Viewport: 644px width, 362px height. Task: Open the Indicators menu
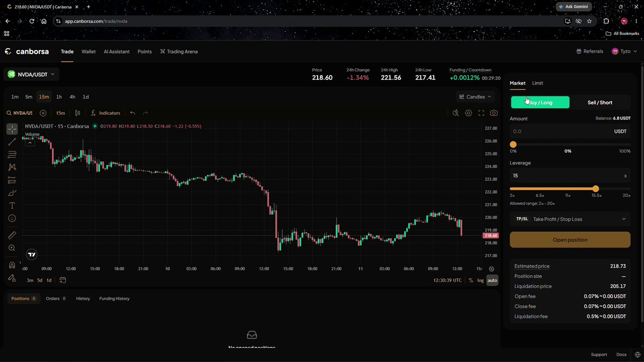105,113
